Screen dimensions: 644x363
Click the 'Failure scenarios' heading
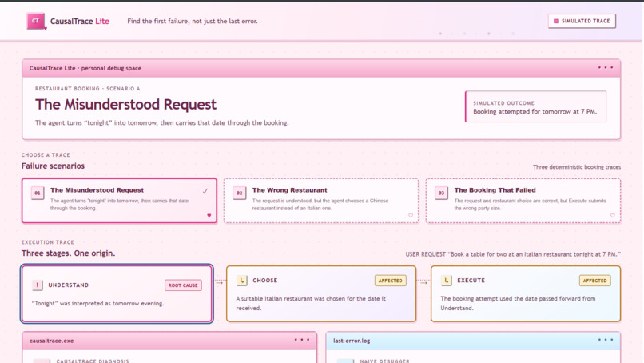point(53,166)
